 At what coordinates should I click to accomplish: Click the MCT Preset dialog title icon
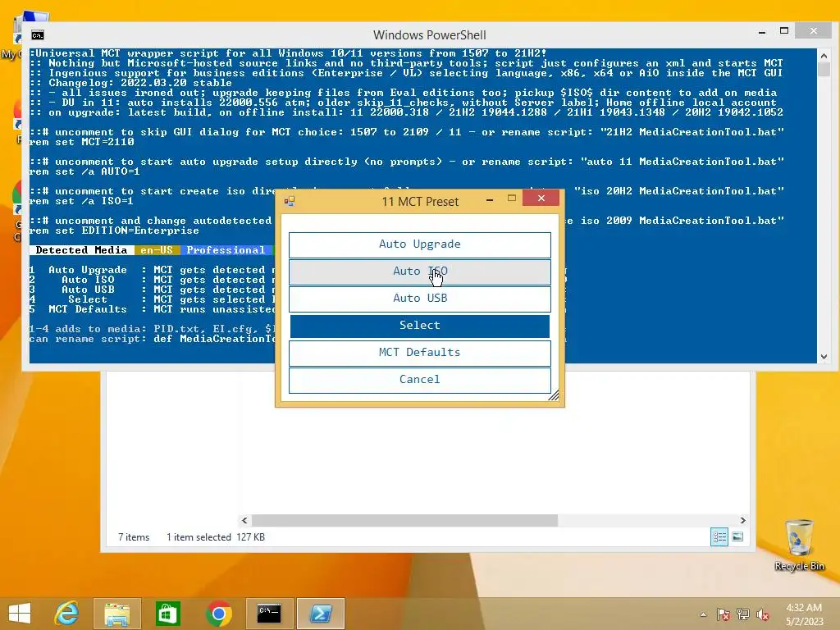point(290,202)
